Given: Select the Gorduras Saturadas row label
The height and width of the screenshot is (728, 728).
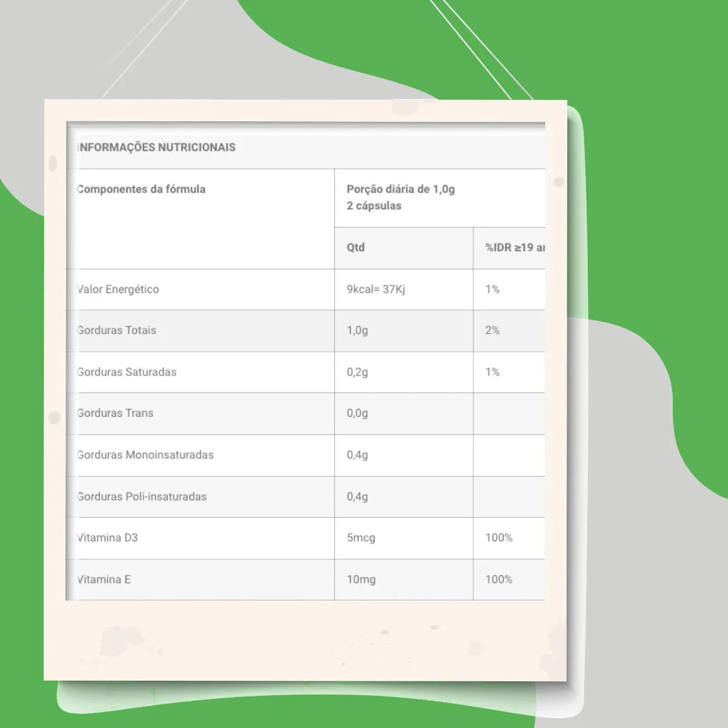Looking at the screenshot, I should (127, 372).
